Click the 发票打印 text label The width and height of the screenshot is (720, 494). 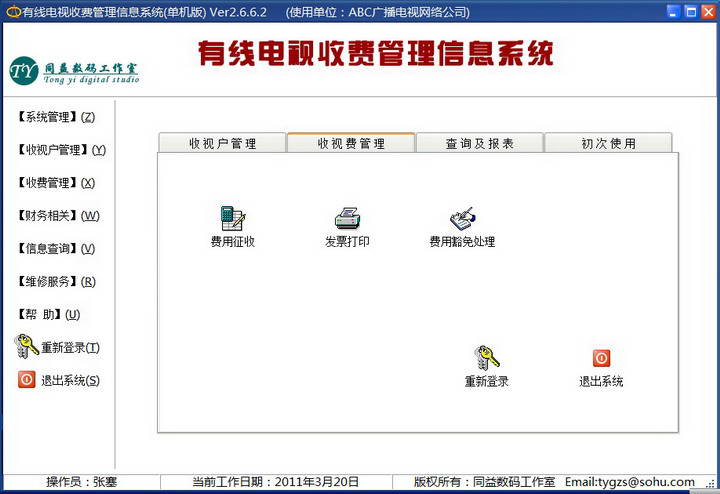pos(348,241)
